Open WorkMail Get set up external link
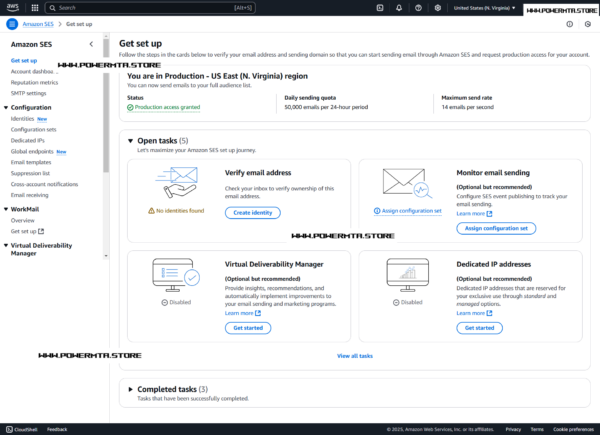The width and height of the screenshot is (600, 435). [x=27, y=231]
